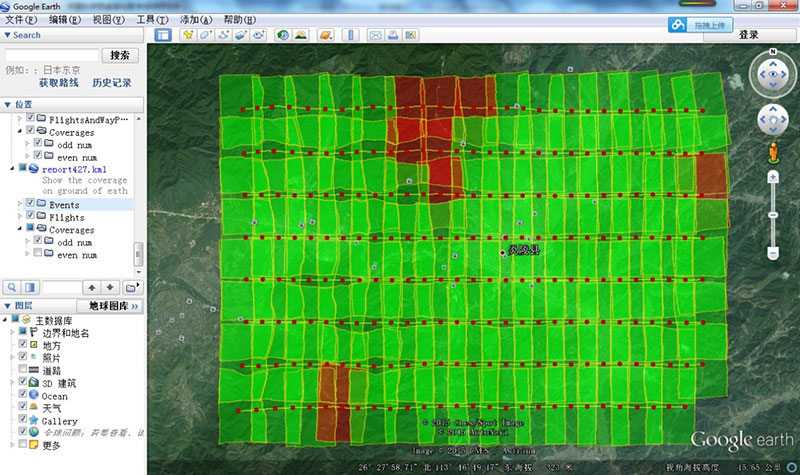Open the 工具(T) menu

(152, 20)
